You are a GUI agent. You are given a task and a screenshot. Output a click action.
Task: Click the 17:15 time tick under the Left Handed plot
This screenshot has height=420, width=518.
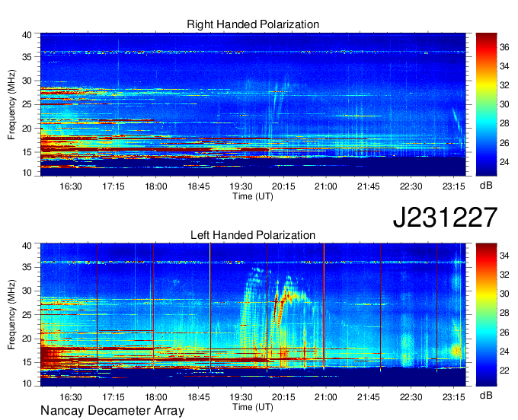coord(114,397)
